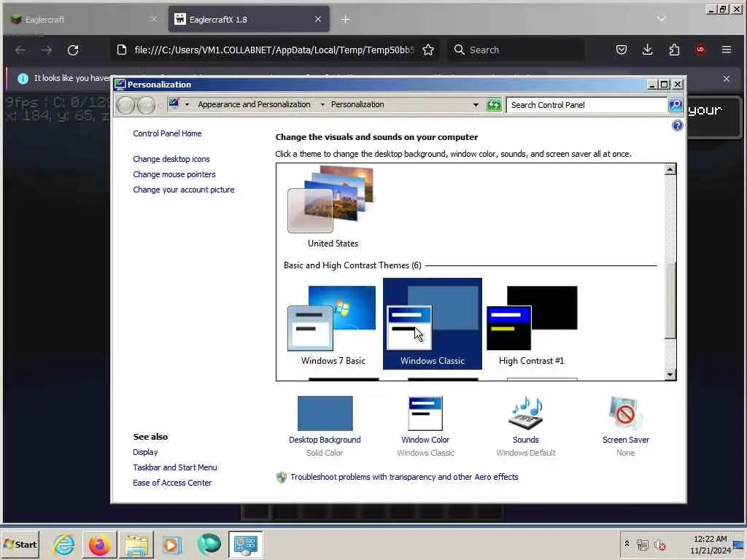Open Change mouse pointers link
The height and width of the screenshot is (560, 747).
(x=174, y=174)
